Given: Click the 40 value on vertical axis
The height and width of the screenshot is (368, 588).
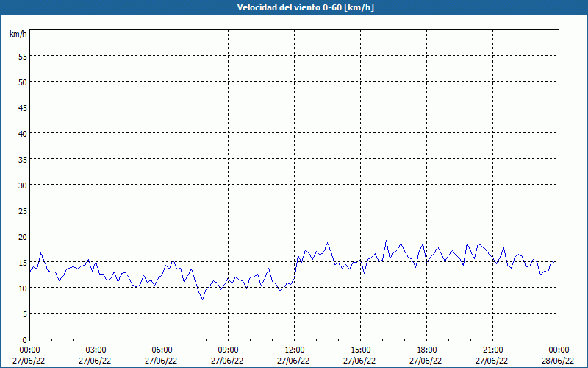Looking at the screenshot, I should tap(23, 134).
